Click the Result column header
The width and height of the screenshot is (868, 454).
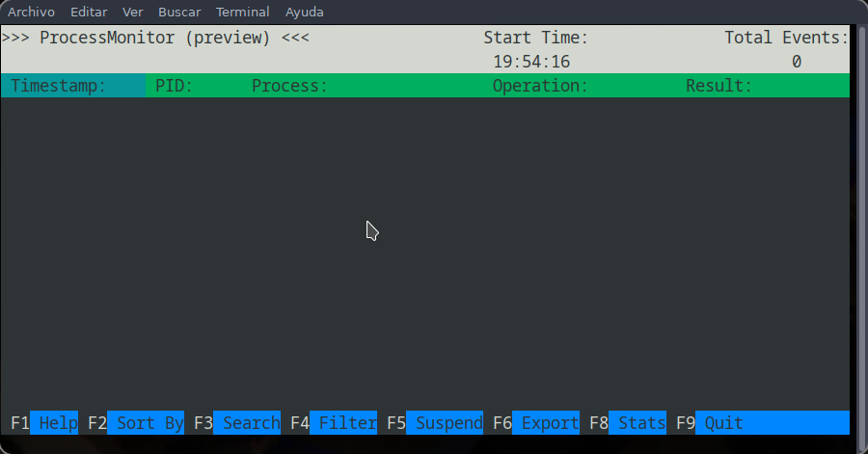tap(719, 86)
